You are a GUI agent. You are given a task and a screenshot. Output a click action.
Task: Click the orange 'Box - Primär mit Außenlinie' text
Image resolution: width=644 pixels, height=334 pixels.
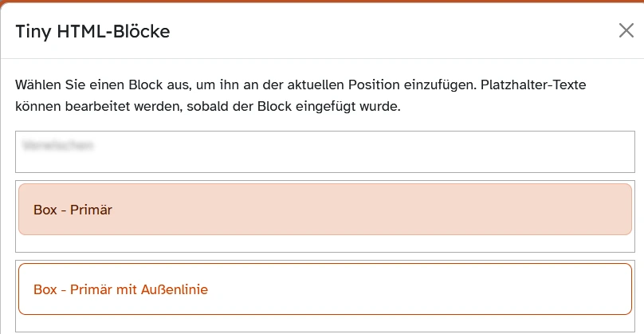[120, 289]
